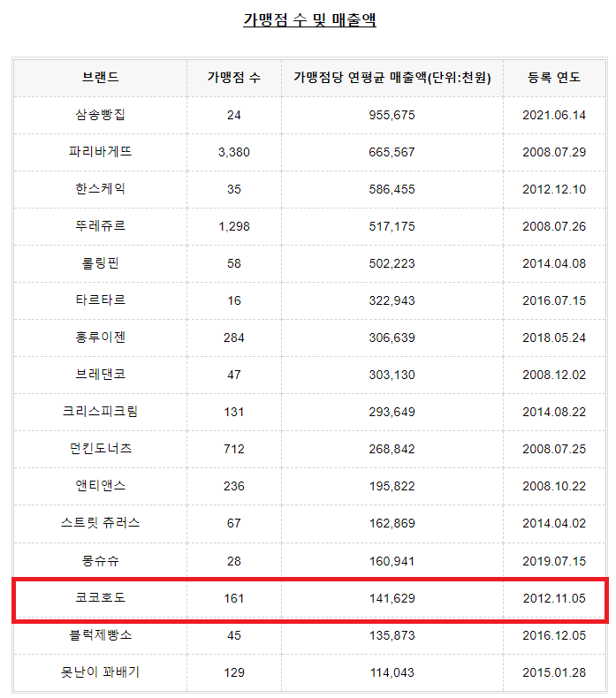Click the brand name 스트릿 츄러스

pos(101,523)
